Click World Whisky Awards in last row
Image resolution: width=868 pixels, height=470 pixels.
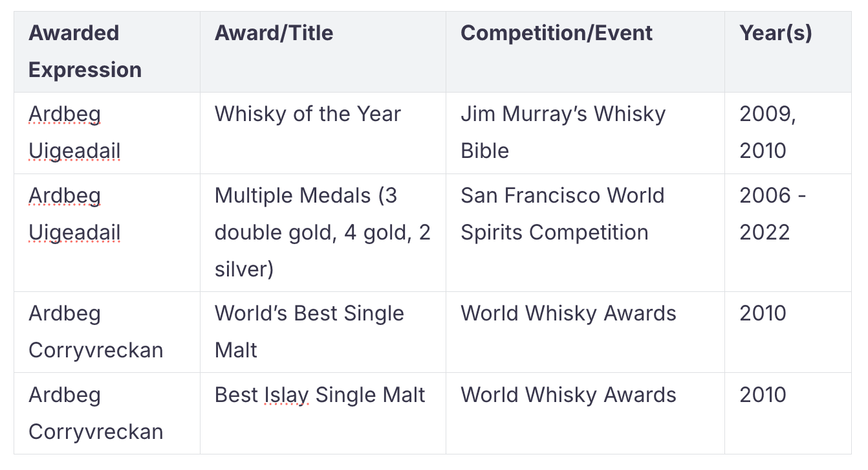[x=585, y=413]
